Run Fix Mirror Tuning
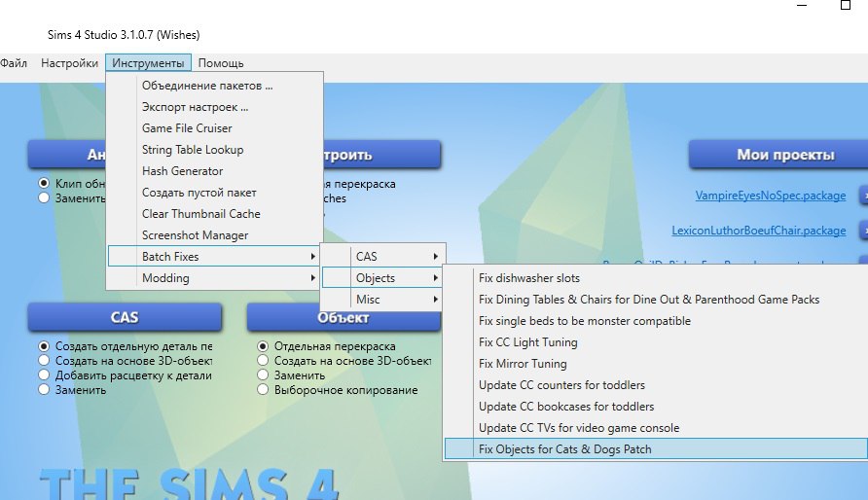This screenshot has height=500, width=868. [656, 364]
